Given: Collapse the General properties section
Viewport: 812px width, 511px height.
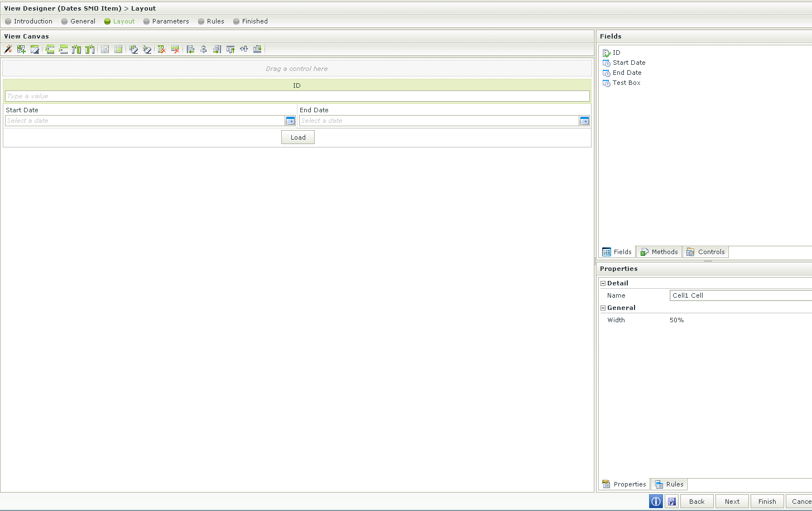Looking at the screenshot, I should [603, 308].
